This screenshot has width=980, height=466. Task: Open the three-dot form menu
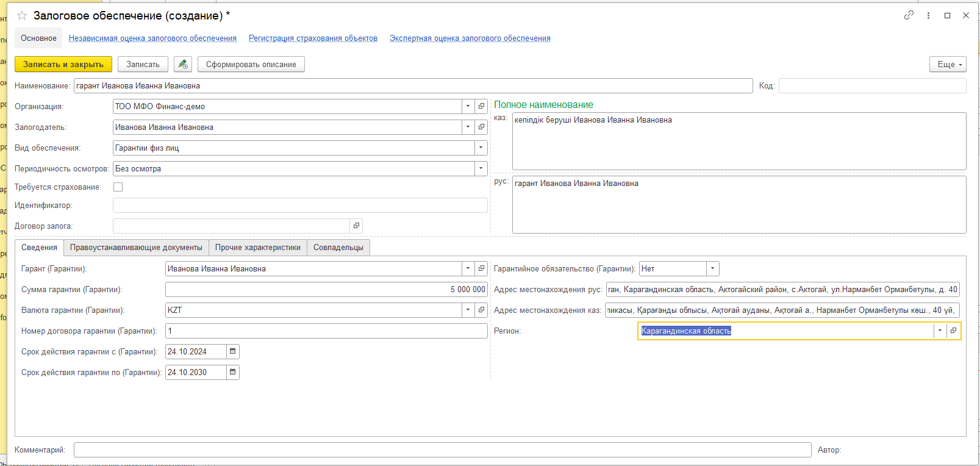[928, 15]
